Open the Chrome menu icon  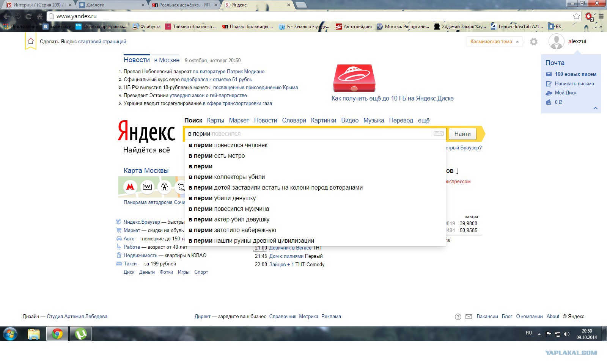coord(601,16)
